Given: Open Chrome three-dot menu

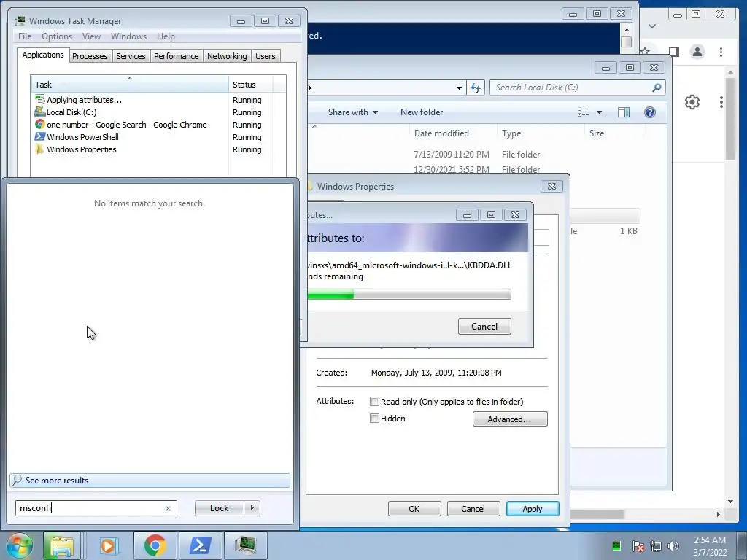Looking at the screenshot, I should (x=721, y=52).
